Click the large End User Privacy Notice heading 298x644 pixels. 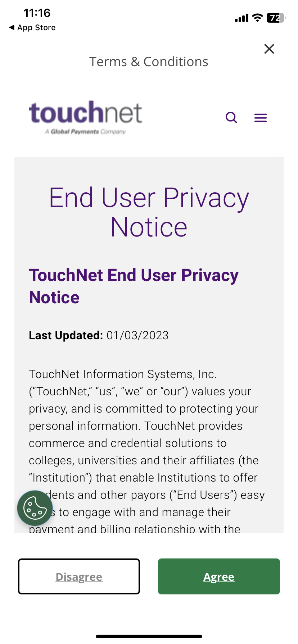coord(149,212)
